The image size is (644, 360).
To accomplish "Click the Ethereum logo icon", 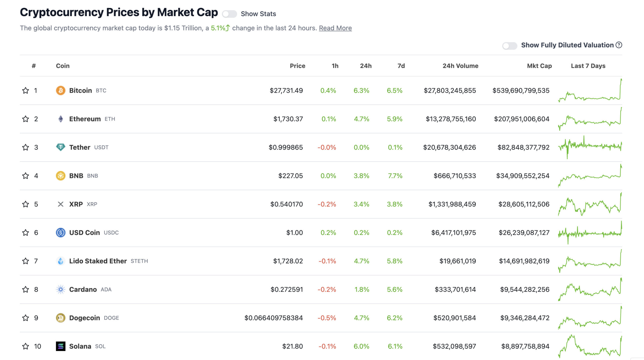I will click(x=61, y=119).
